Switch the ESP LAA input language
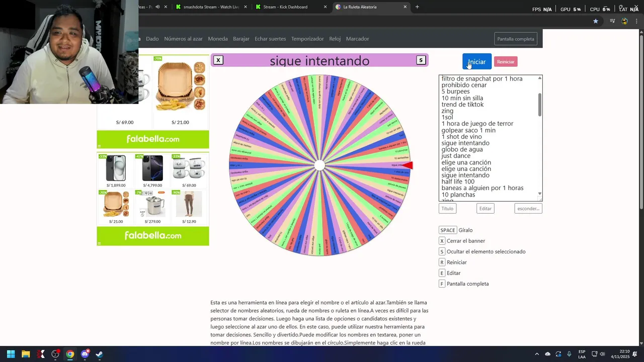Image resolution: width=644 pixels, height=362 pixels. 582,354
